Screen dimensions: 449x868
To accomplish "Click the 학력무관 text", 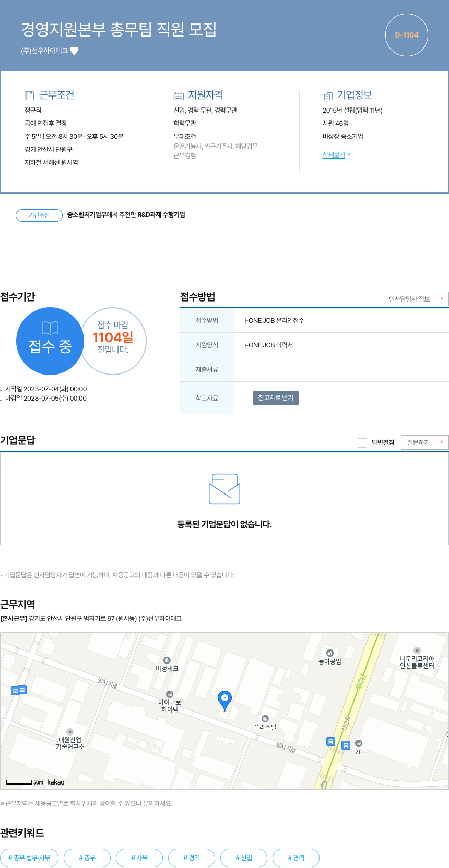I will [x=185, y=123].
